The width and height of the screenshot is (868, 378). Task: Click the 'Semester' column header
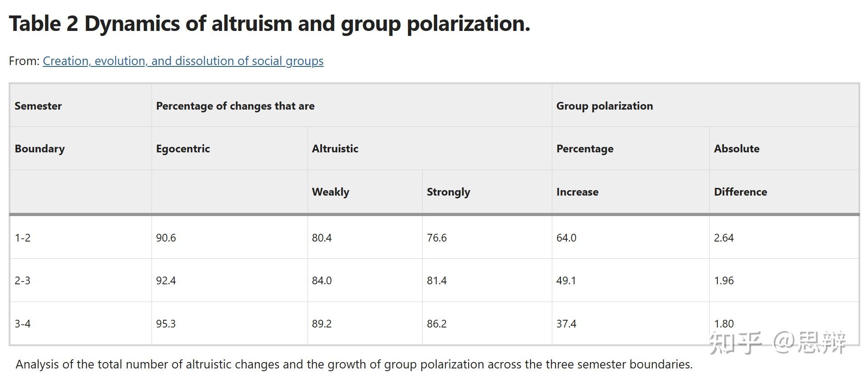tap(38, 106)
